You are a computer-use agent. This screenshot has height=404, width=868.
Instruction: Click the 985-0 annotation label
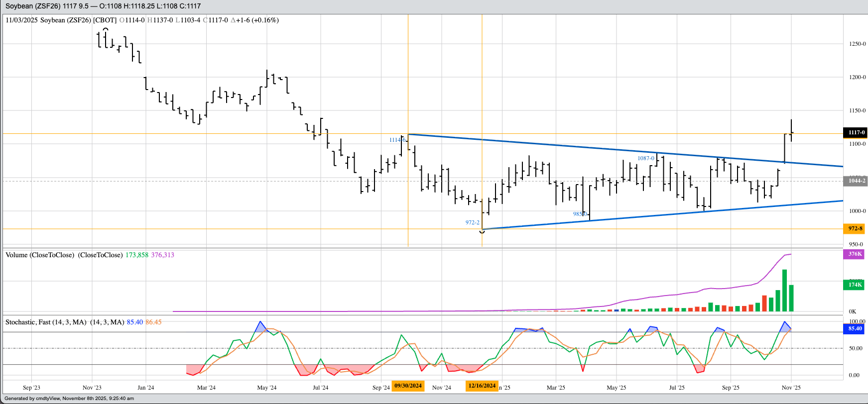tap(580, 214)
